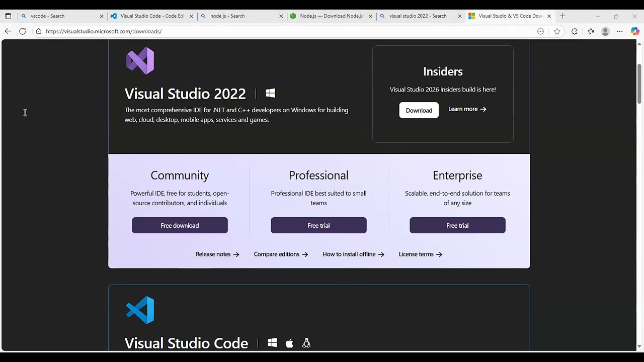Click Professional Free trial button
This screenshot has height=362, width=644.
[318, 225]
